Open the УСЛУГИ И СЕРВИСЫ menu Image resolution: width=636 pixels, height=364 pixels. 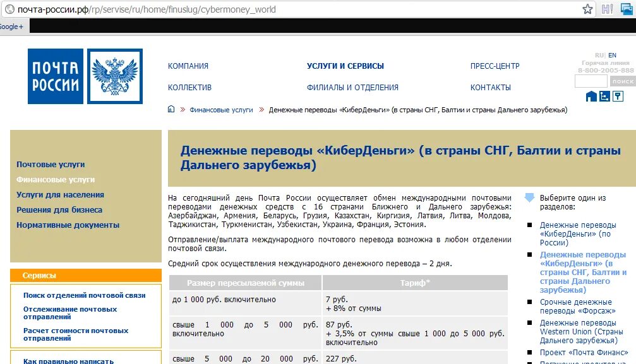click(345, 66)
